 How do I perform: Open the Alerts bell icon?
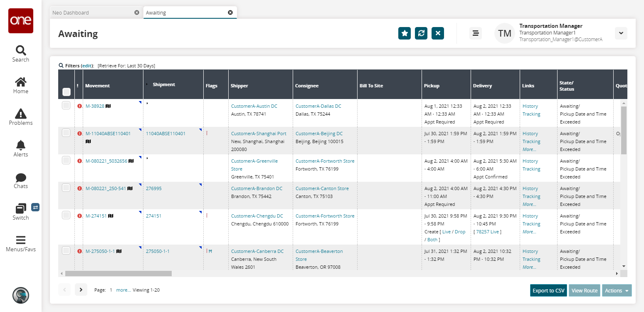point(20,145)
